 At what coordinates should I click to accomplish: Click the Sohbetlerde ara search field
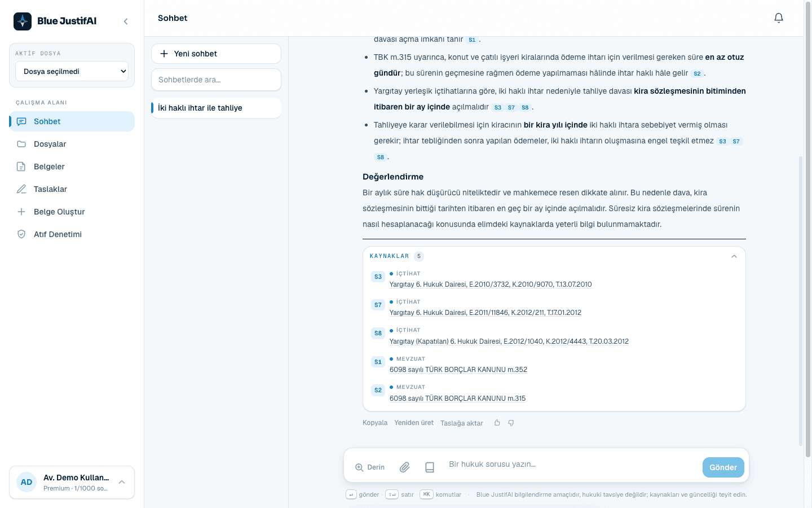[216, 80]
